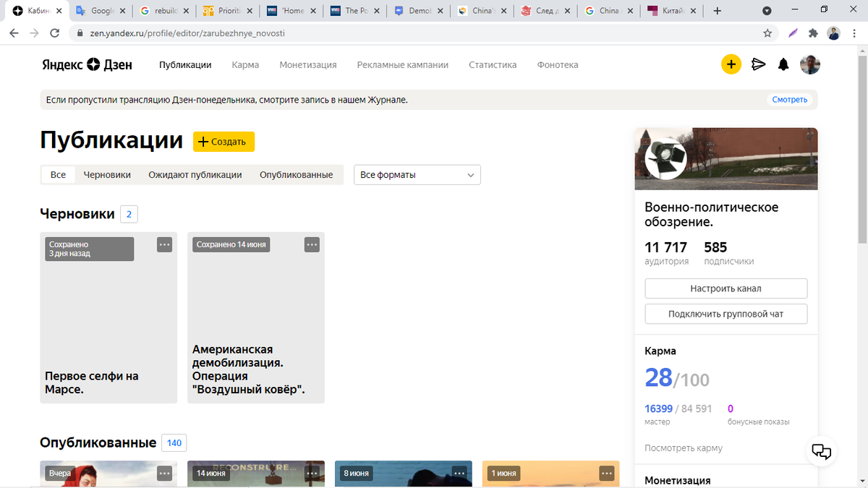868x488 pixels.
Task: Go to Монетизация section
Action: tap(308, 64)
